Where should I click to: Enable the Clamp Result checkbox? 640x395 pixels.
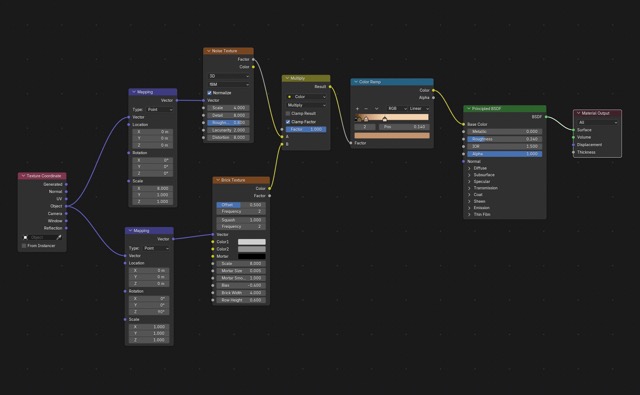click(x=288, y=113)
